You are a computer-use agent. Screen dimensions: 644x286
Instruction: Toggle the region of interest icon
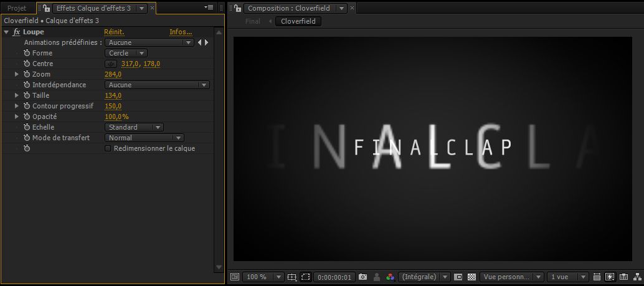458,277
